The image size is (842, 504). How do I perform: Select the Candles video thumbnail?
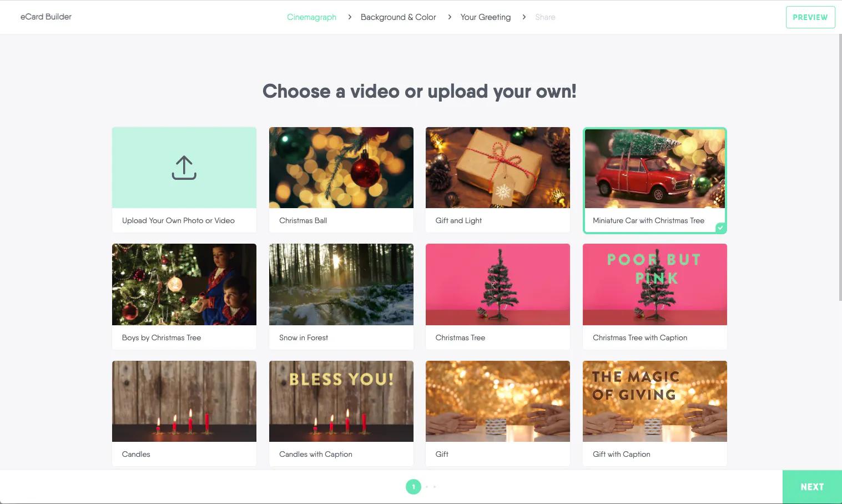(184, 401)
